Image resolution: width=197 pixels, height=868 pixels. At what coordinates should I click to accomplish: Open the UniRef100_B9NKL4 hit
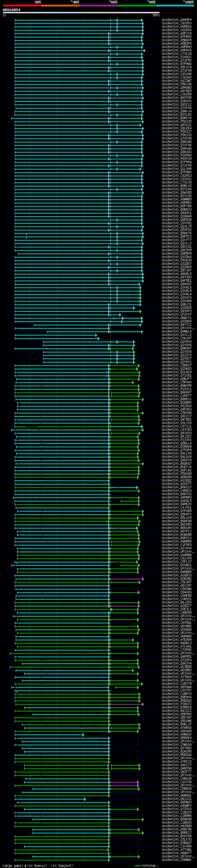pos(177,332)
